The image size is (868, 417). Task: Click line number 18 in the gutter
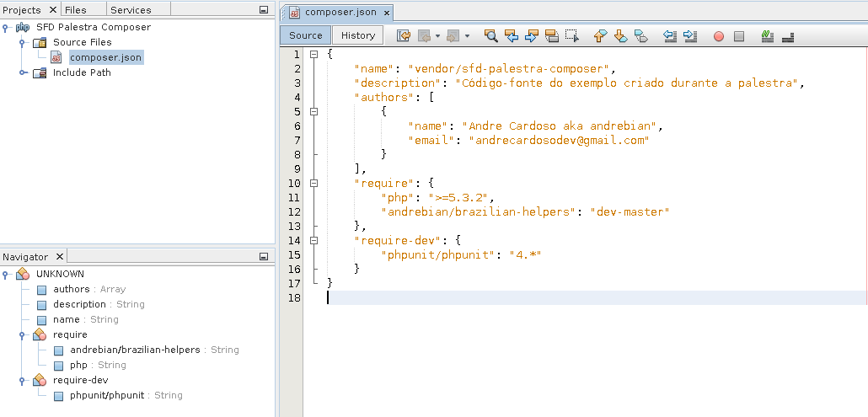coord(294,298)
